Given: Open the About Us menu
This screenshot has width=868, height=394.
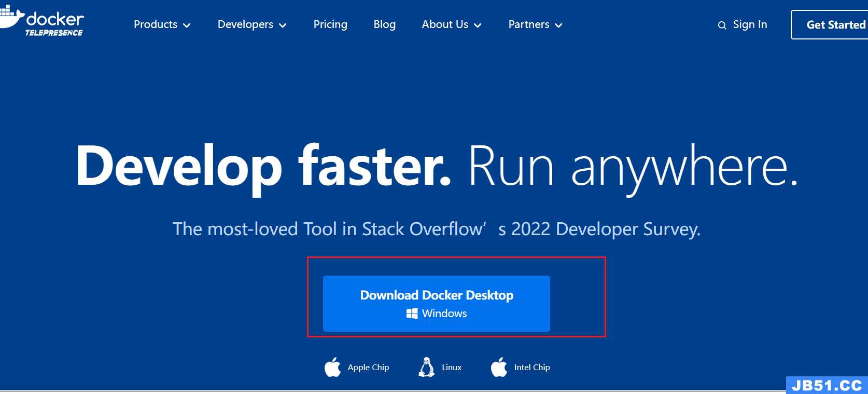Looking at the screenshot, I should click(x=452, y=24).
